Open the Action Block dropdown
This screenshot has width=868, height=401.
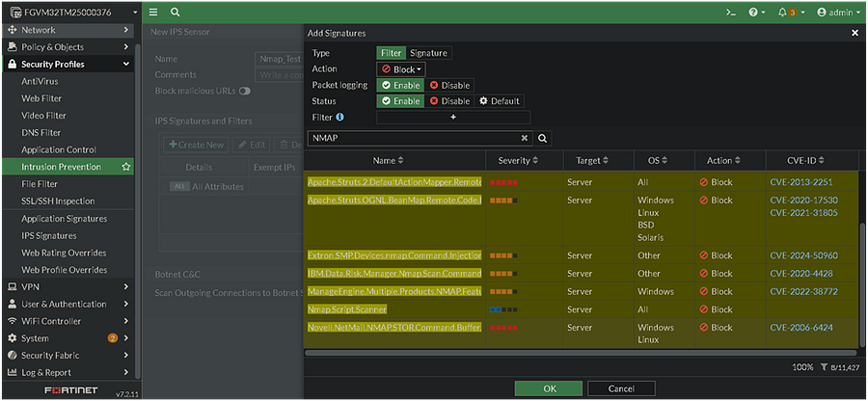click(x=401, y=69)
